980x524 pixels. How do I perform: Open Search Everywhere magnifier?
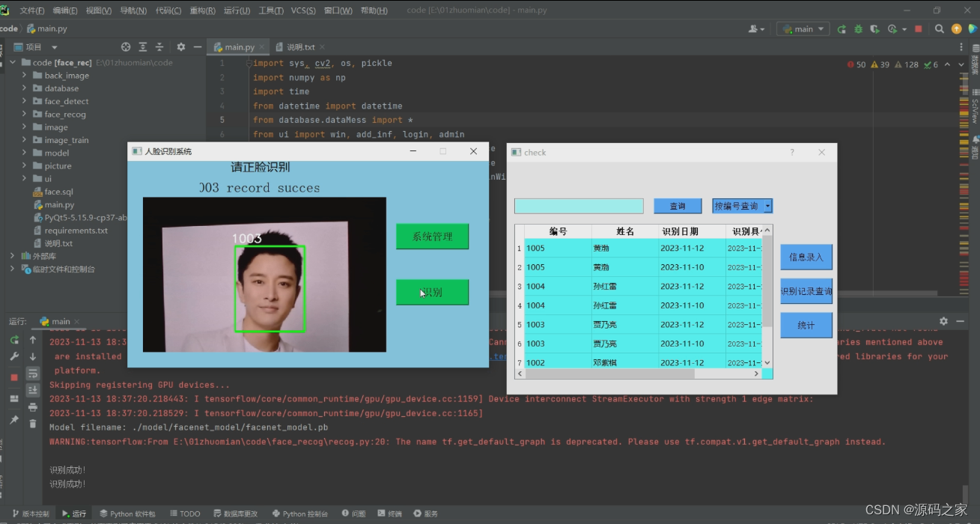pos(940,29)
